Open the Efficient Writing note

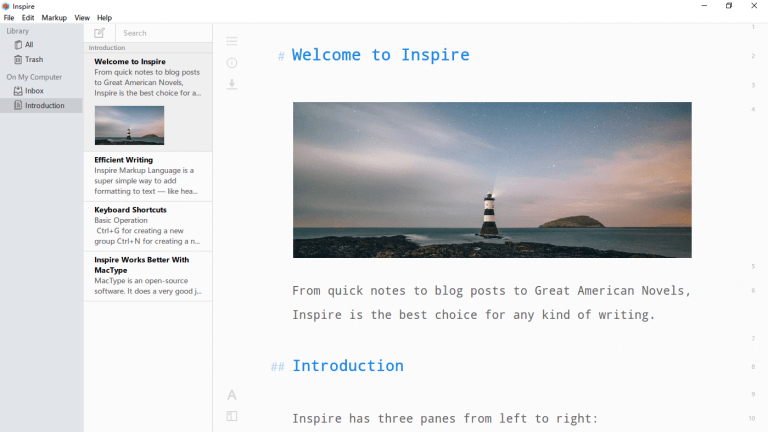tap(148, 176)
